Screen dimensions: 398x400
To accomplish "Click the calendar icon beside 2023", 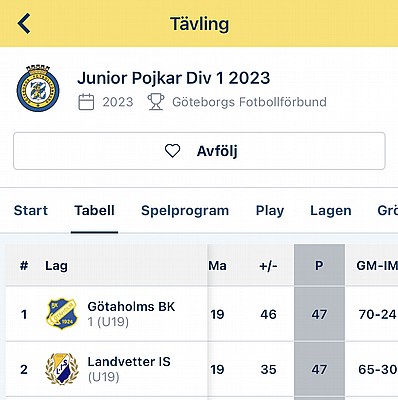I will (86, 102).
